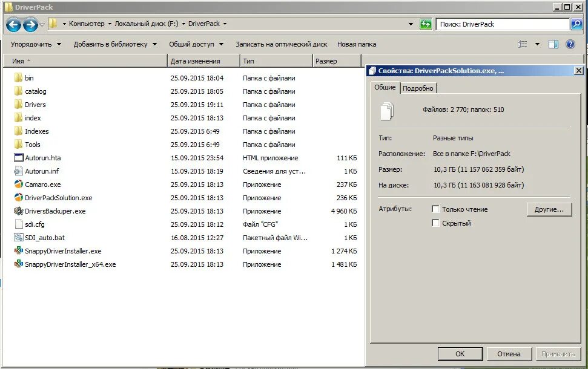Click the refresh icon next to address bar
This screenshot has height=369, width=588.
[x=426, y=24]
